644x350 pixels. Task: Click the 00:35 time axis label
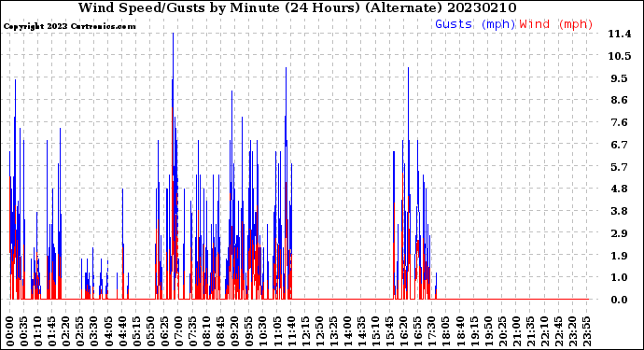(24, 331)
